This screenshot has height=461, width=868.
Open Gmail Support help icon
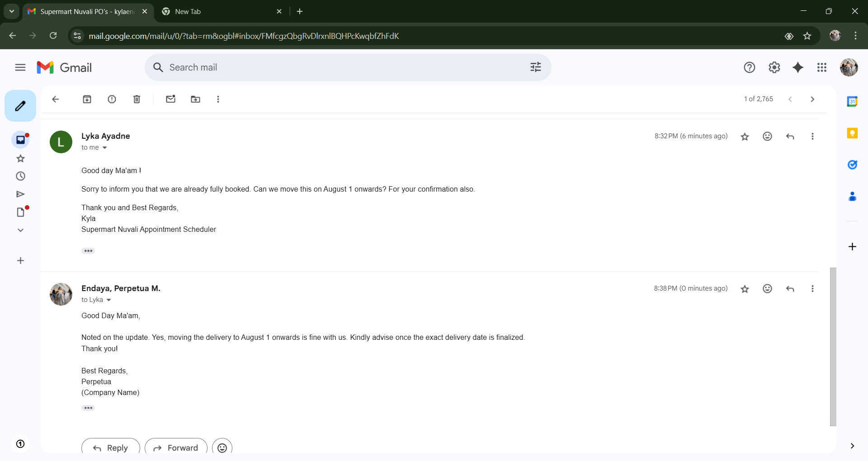[x=750, y=67]
